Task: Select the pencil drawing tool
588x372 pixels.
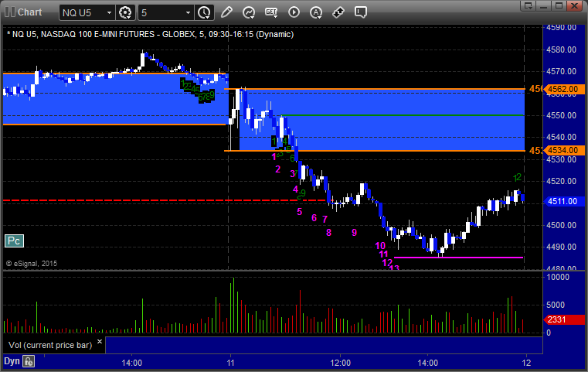Action: coord(226,12)
